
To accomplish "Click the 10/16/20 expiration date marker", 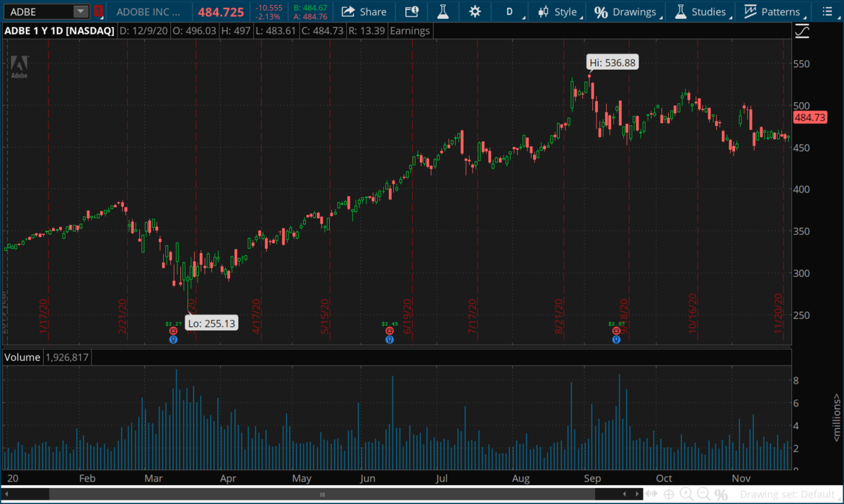I will [693, 314].
